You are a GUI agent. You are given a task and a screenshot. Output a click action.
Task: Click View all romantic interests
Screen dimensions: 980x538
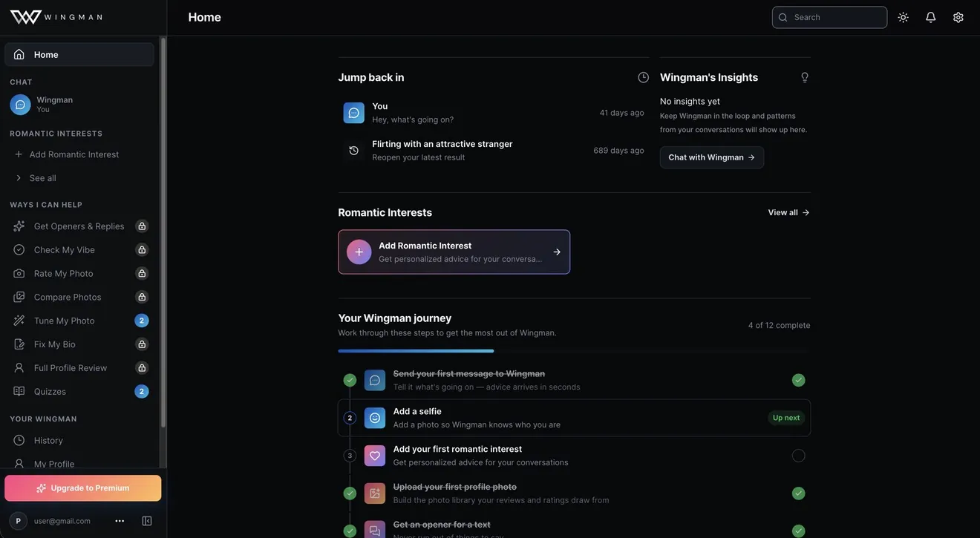tap(789, 213)
